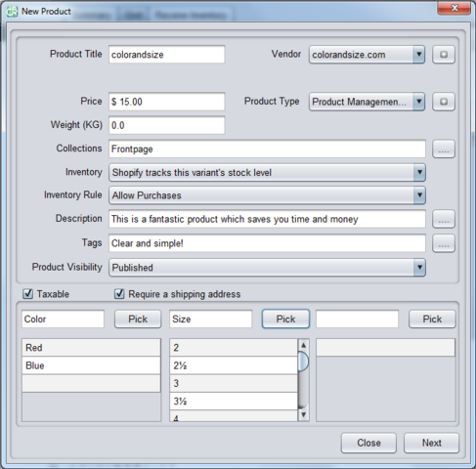The image size is (476, 469).
Task: Click the add new Vendor icon button
Action: click(444, 55)
